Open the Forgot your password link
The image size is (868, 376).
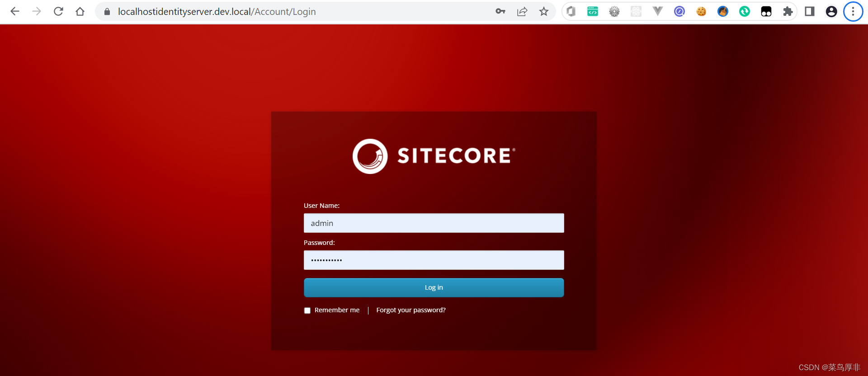(411, 310)
